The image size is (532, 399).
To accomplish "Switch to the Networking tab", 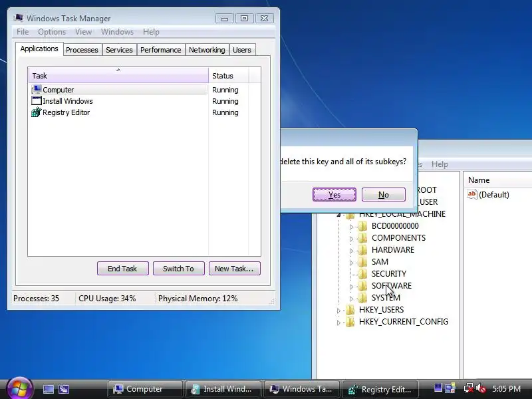I will 207,50.
